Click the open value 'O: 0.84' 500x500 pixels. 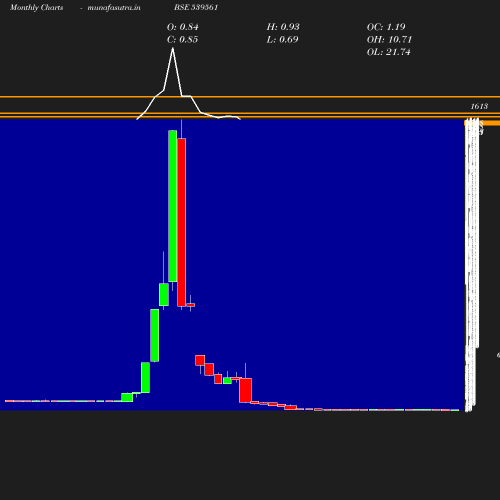(183, 27)
